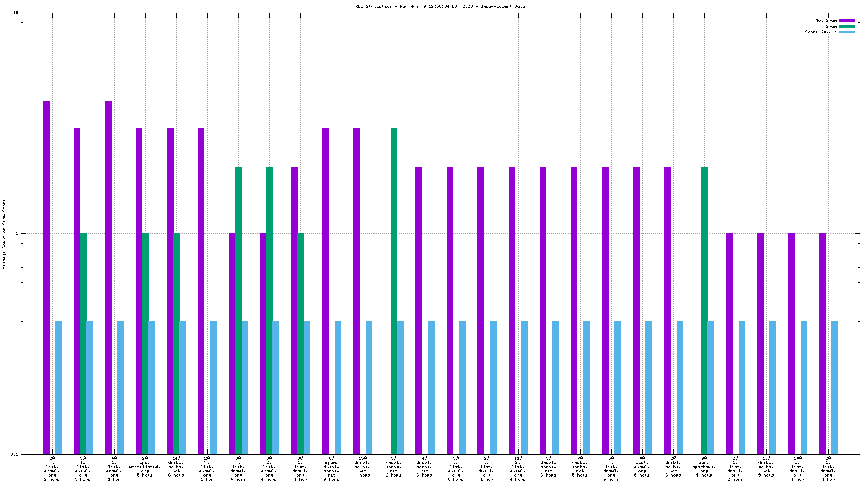This screenshot has width=868, height=488.
Task: Select the 'Not Spam' legend label text
Action: (826, 21)
